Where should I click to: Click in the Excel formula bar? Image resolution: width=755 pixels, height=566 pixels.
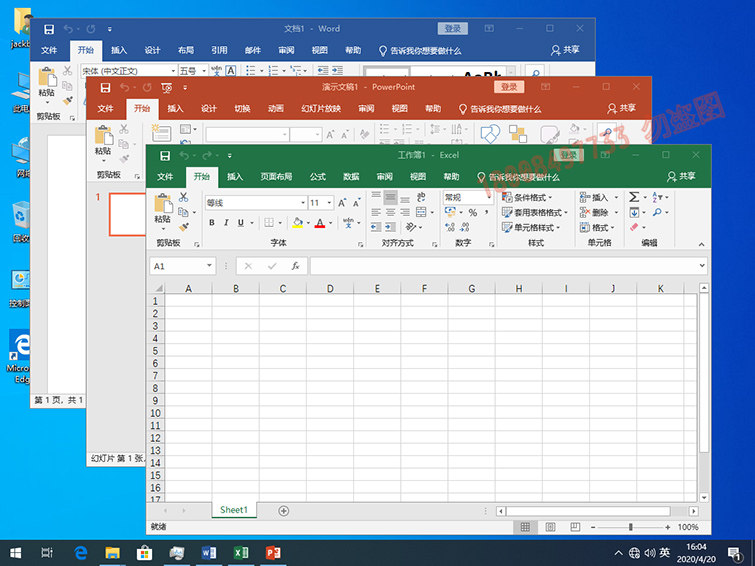point(503,266)
